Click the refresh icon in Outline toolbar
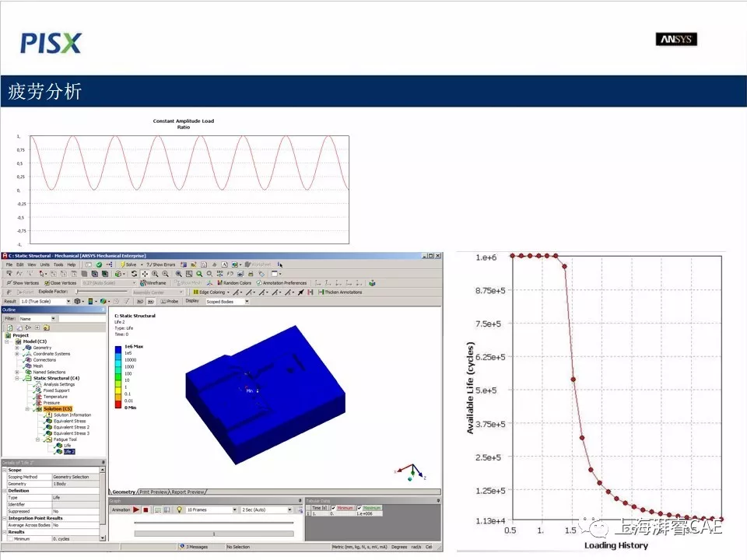Viewport: 747px width, 560px height. (10, 327)
